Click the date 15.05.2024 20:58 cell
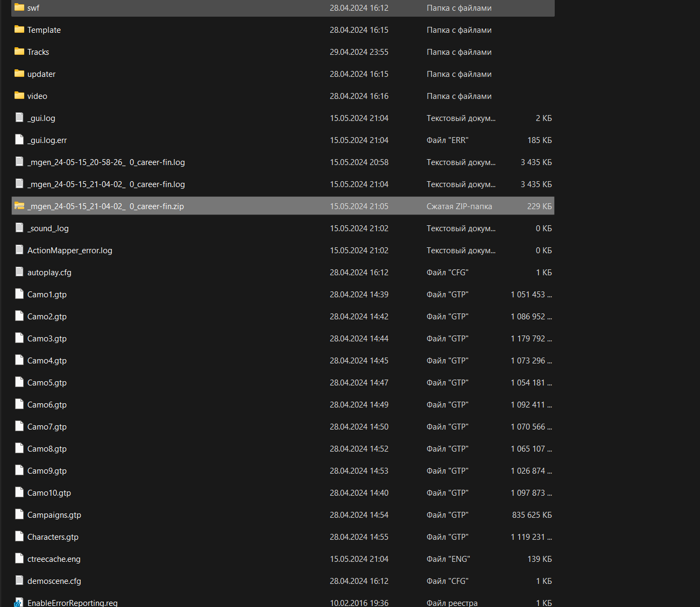 click(359, 162)
